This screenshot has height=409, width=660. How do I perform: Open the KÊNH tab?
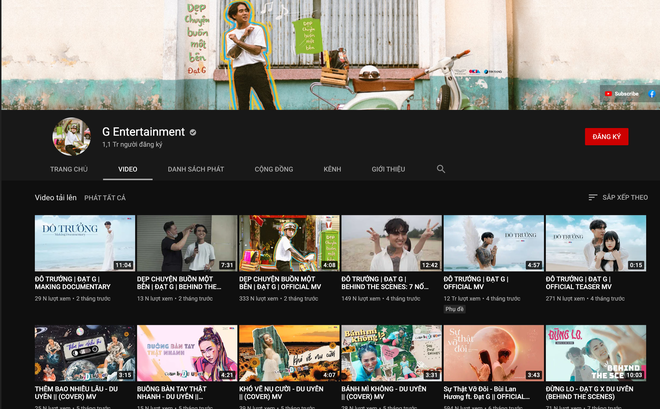[x=332, y=169]
